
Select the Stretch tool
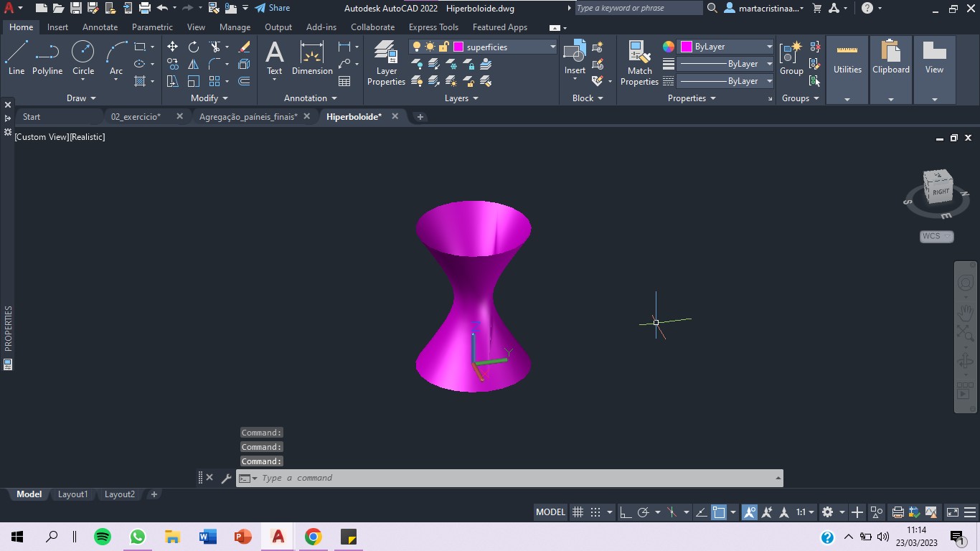pyautogui.click(x=172, y=81)
